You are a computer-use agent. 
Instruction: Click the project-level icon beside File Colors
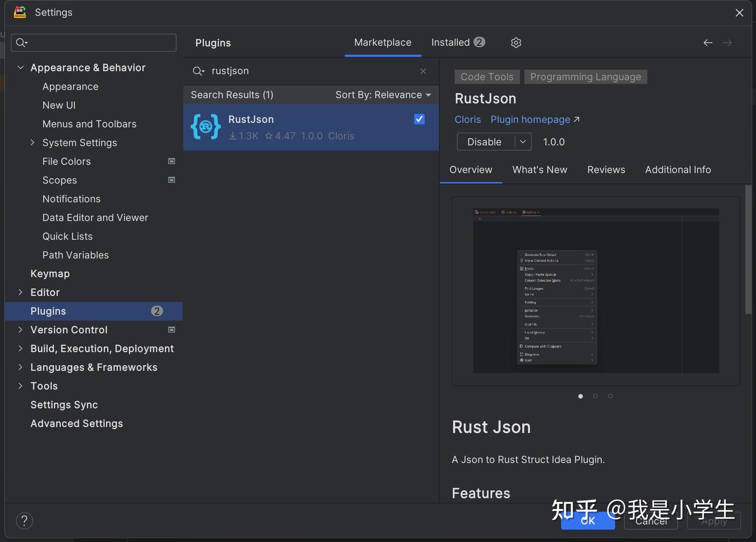coord(171,161)
